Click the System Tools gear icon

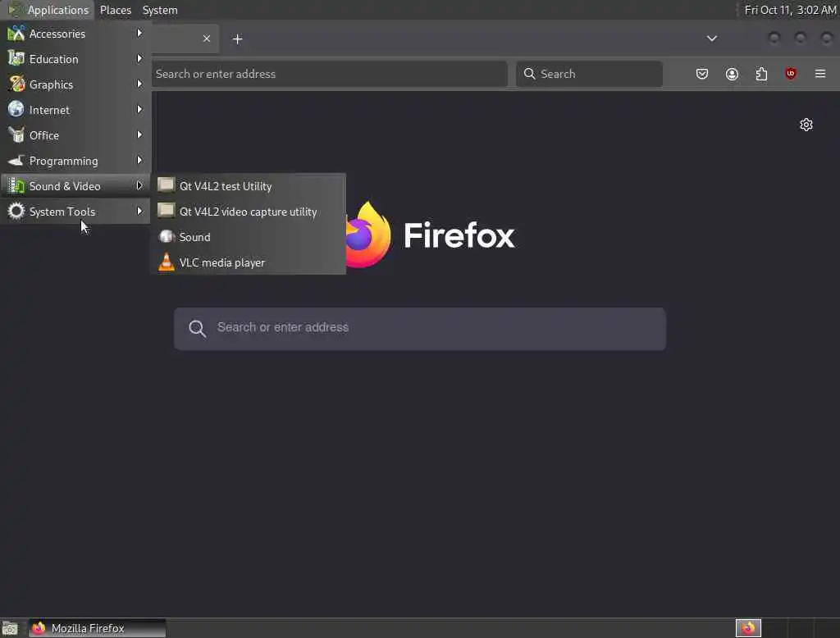coord(16,211)
